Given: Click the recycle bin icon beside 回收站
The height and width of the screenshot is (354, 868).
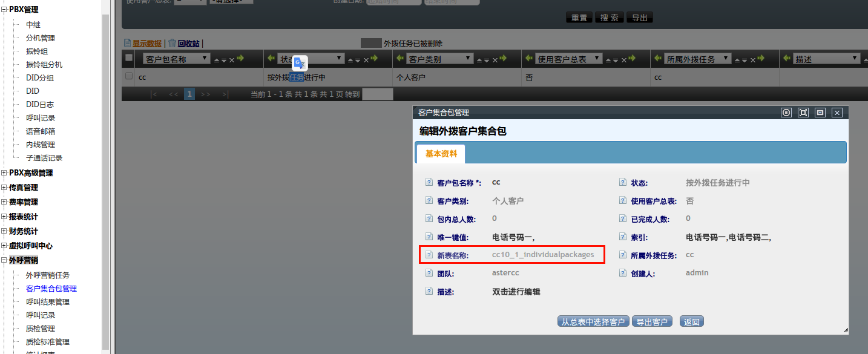Looking at the screenshot, I should tap(172, 43).
